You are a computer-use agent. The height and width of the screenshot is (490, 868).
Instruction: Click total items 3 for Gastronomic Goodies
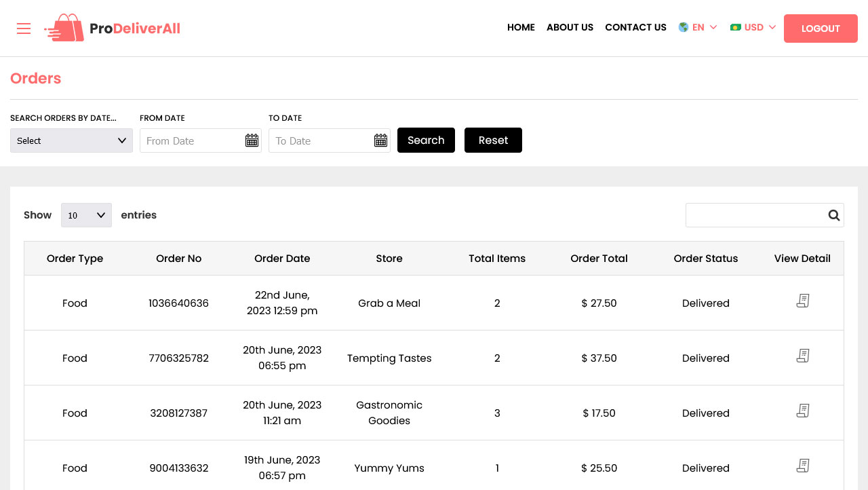[497, 413]
